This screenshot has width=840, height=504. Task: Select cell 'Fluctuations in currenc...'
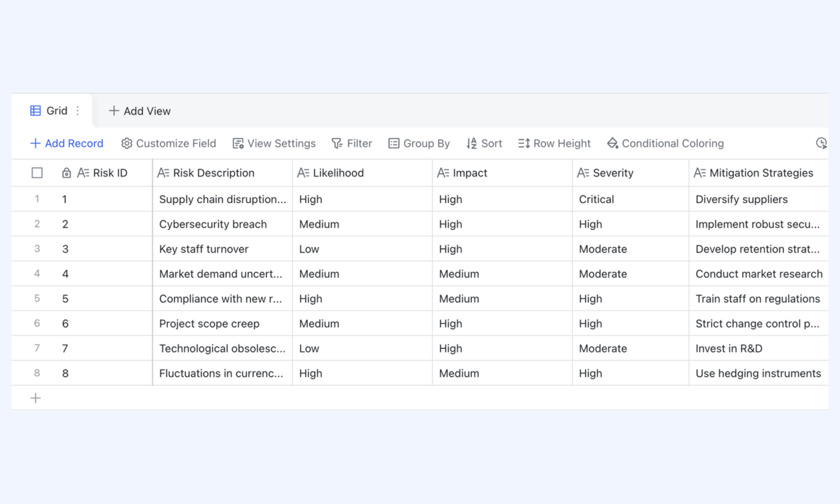tap(223, 373)
